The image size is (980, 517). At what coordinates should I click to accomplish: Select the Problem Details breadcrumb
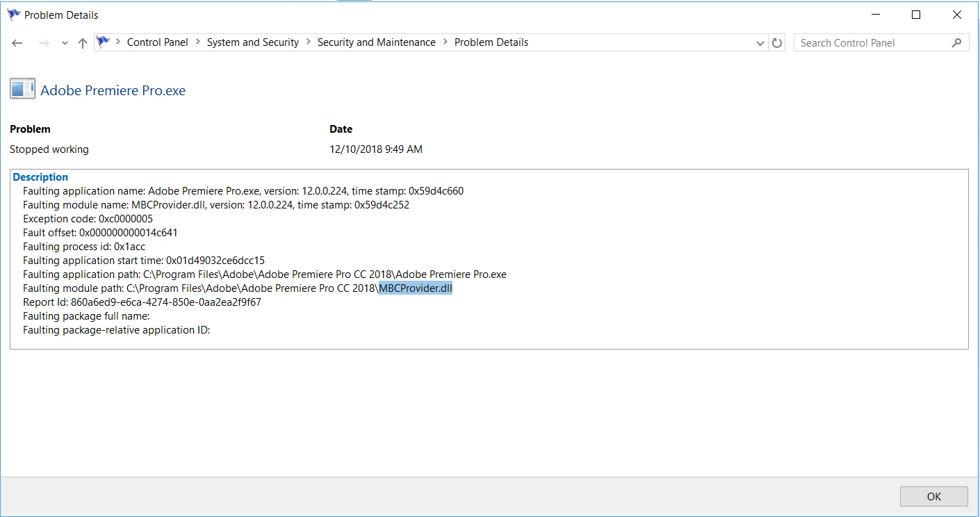pyautogui.click(x=491, y=42)
